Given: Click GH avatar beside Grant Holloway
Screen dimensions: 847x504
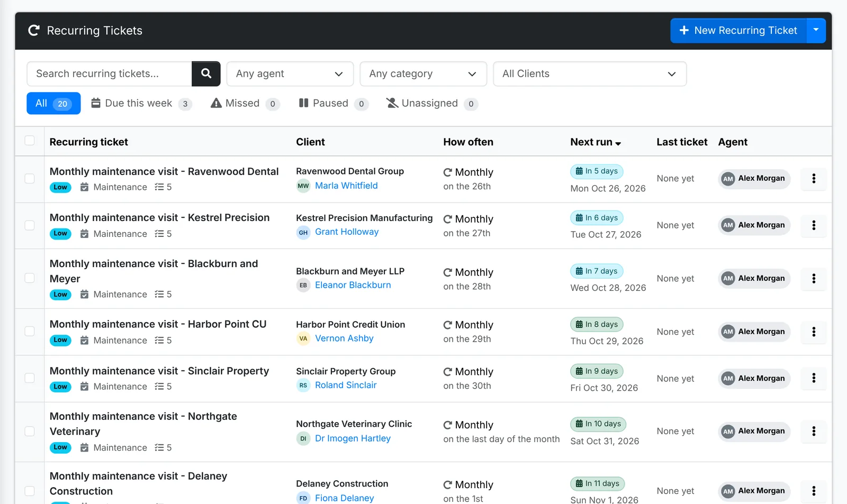Looking at the screenshot, I should [303, 232].
